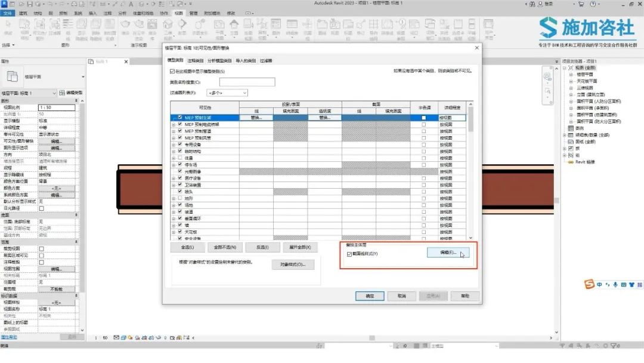
Task: Switch to the 注释类别 tab
Action: [x=195, y=60]
